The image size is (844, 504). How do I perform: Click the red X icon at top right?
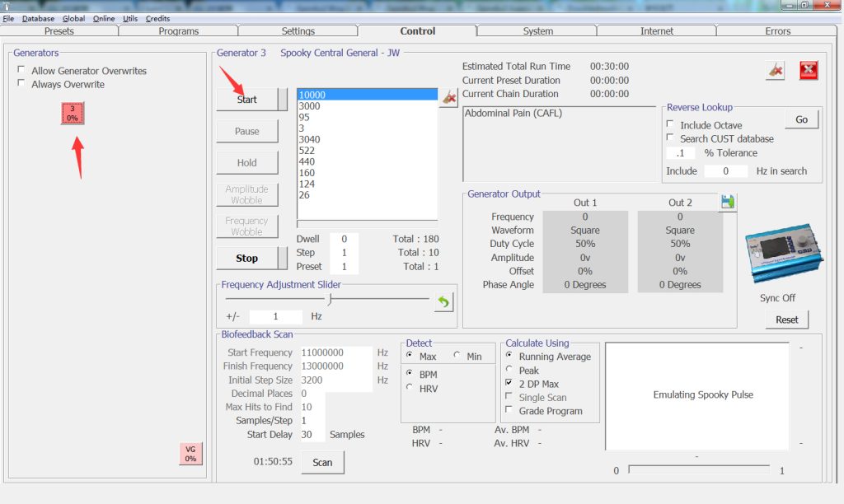[x=809, y=71]
